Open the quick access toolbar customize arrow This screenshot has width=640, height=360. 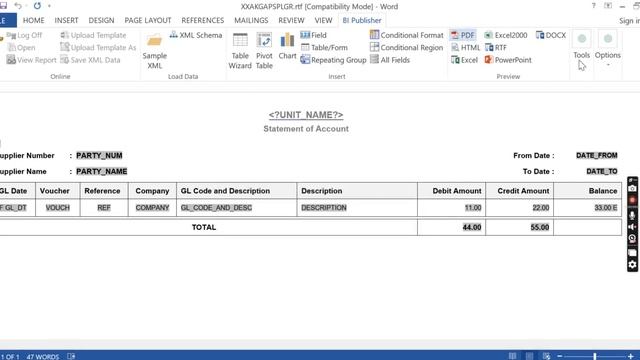tap(49, 6)
